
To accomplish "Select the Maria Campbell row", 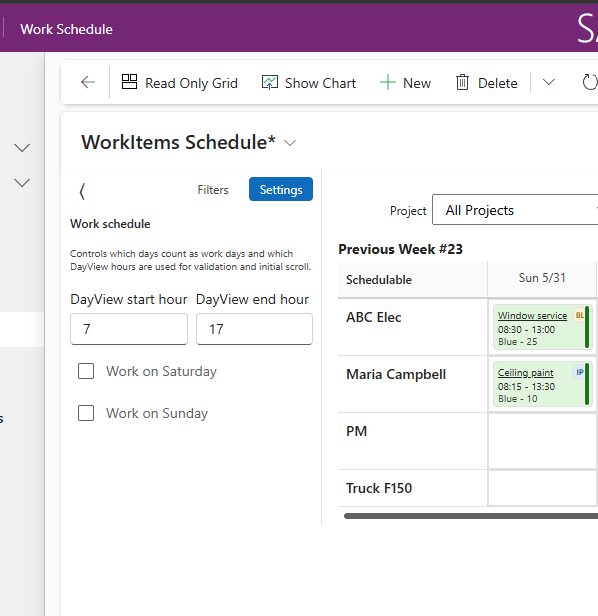I will pos(396,374).
